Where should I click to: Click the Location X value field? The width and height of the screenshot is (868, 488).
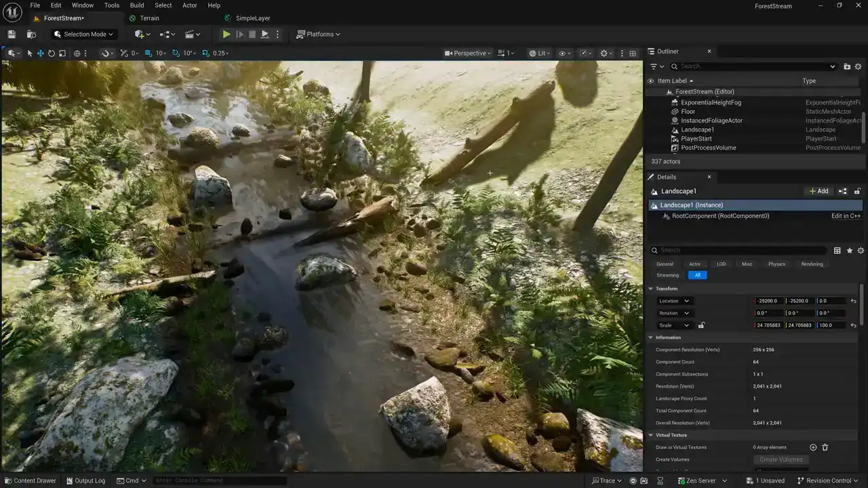coord(768,301)
